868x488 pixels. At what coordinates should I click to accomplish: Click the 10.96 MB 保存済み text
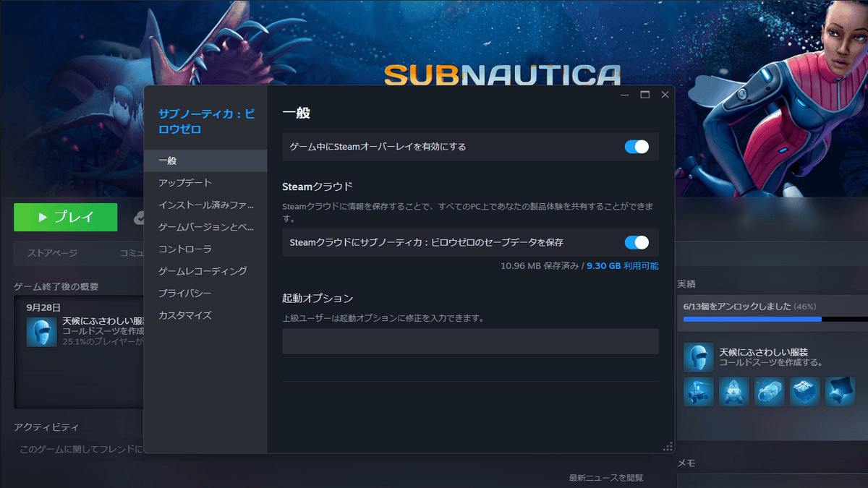[x=540, y=266]
